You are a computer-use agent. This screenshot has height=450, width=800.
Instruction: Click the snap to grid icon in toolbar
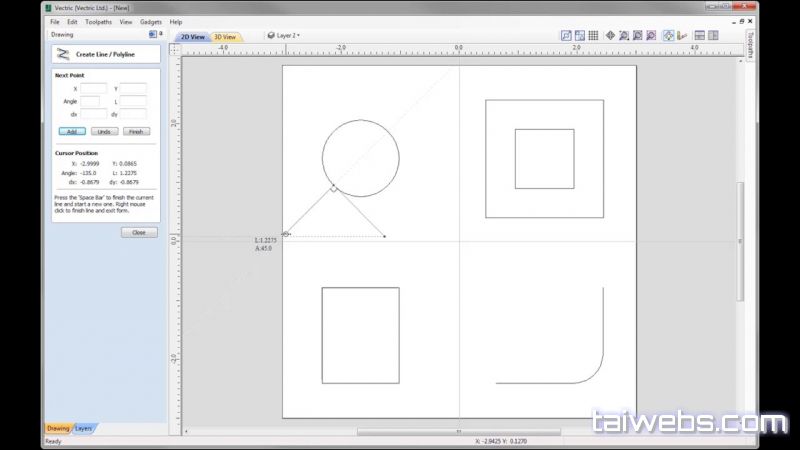pyautogui.click(x=594, y=36)
